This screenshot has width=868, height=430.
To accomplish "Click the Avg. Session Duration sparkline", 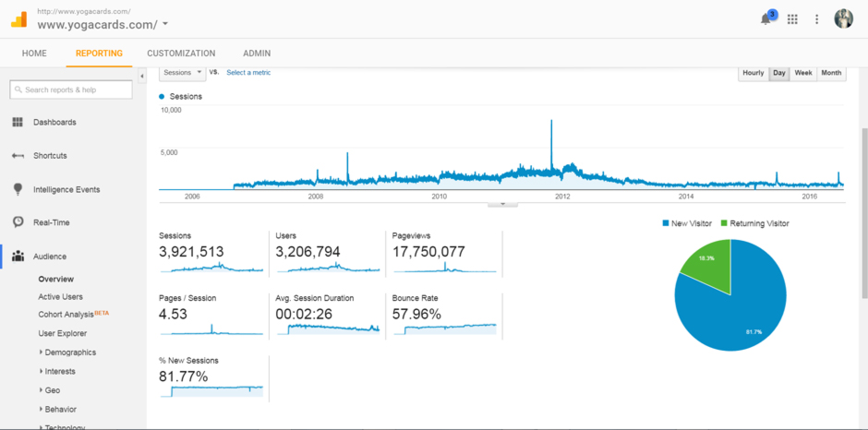I will click(x=328, y=329).
